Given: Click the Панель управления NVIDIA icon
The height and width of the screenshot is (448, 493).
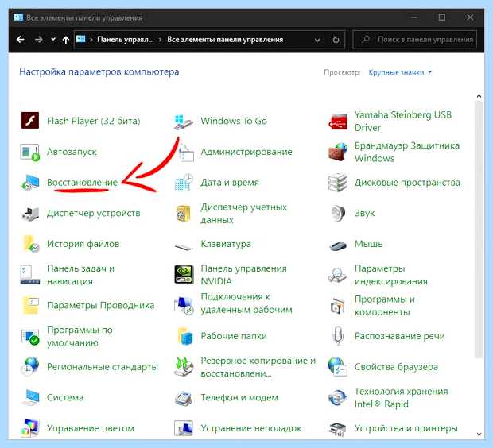Looking at the screenshot, I should click(x=184, y=275).
